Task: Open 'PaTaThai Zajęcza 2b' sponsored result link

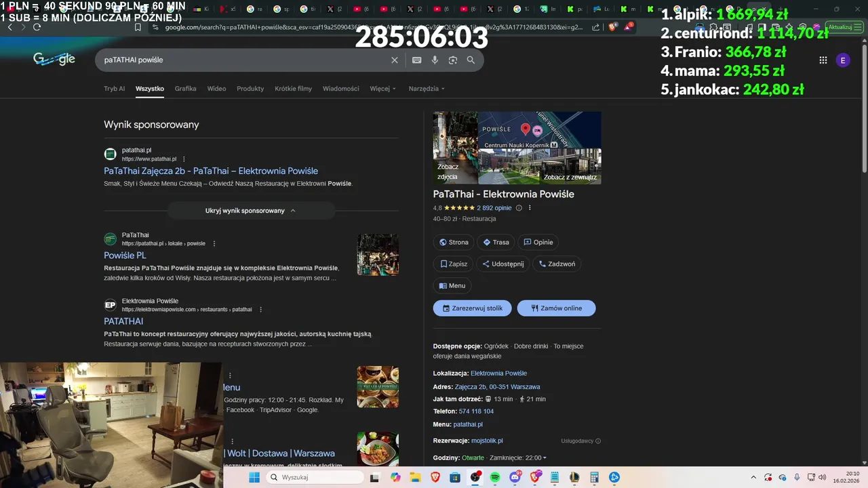Action: coord(211,171)
